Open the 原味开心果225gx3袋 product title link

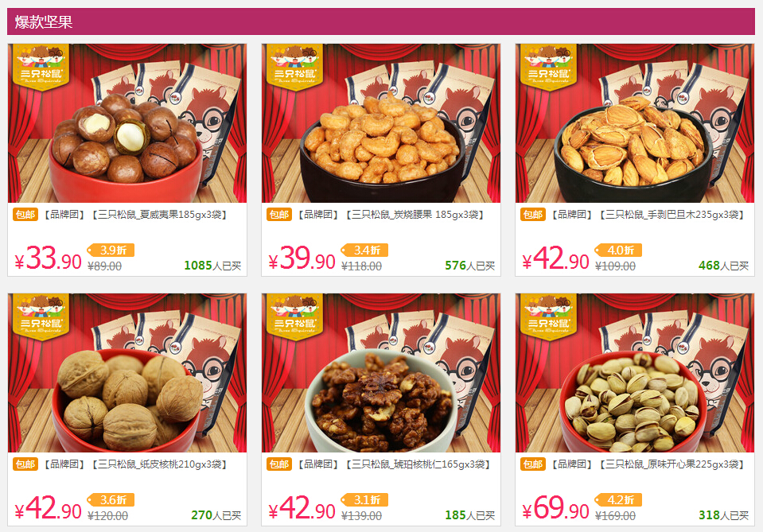648,464
